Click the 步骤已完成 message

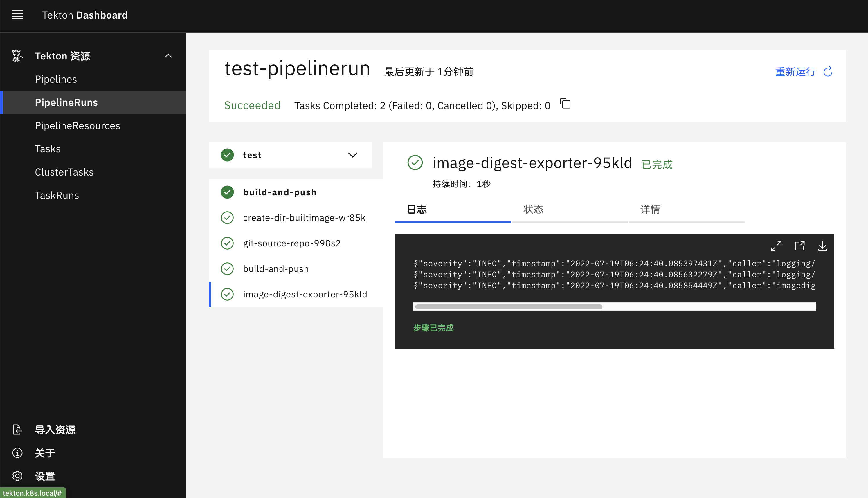[x=433, y=328]
